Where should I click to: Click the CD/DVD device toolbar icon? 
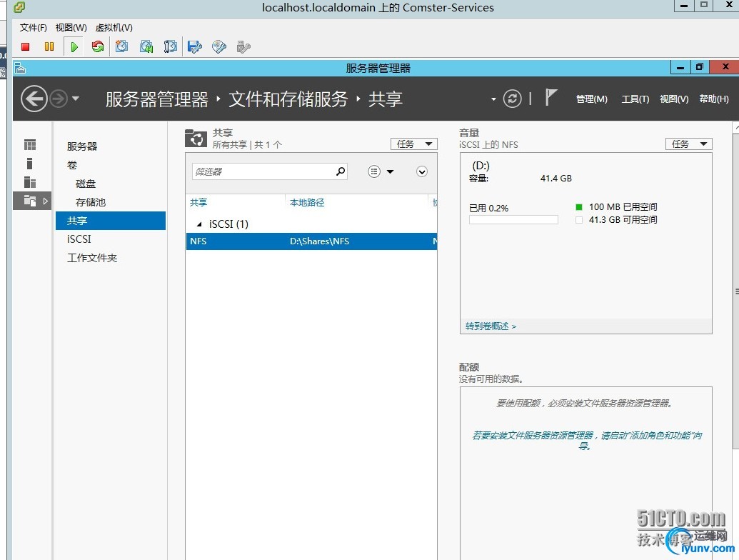tap(219, 46)
